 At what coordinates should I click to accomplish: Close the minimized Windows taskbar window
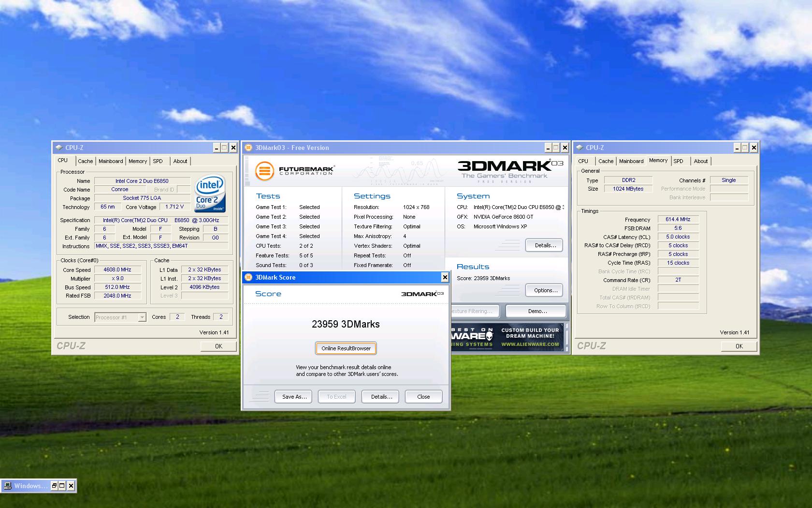click(71, 486)
